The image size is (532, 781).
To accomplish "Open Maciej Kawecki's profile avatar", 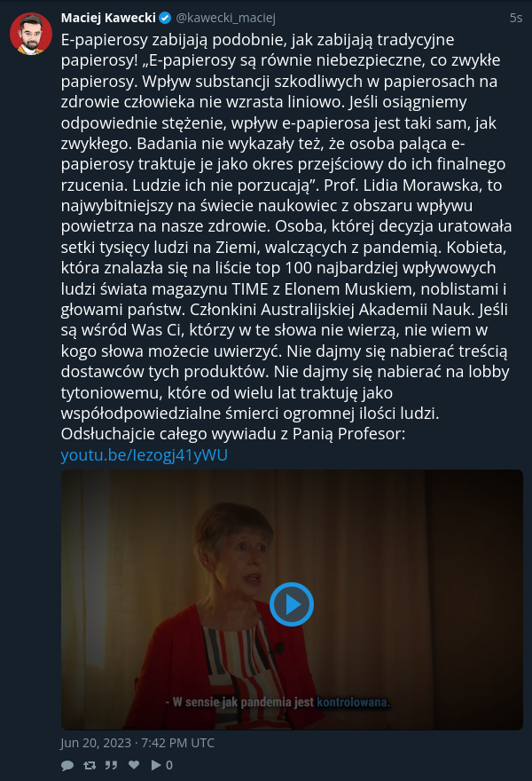I will (x=31, y=34).
